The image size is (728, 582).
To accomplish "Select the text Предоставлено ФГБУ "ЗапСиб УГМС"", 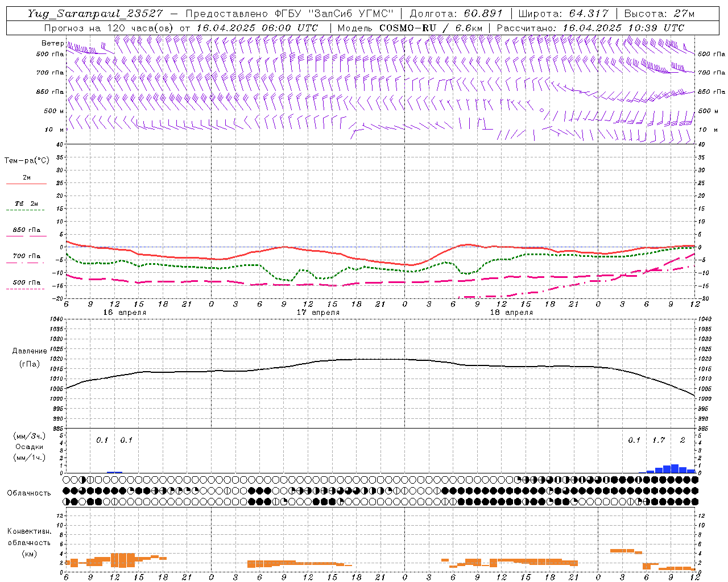I will tap(289, 14).
